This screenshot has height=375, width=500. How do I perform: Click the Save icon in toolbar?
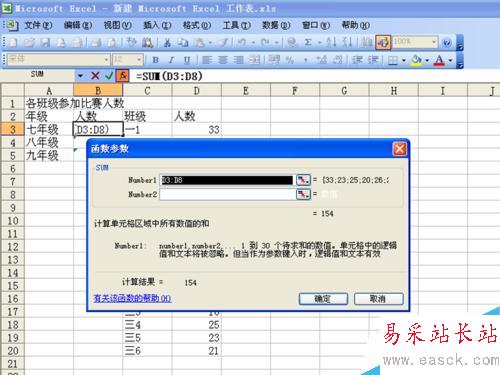[x=45, y=43]
